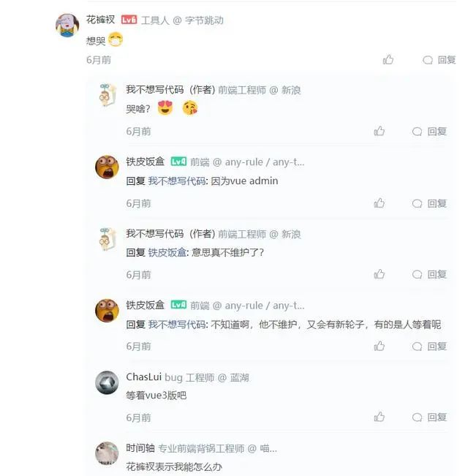
Task: Open the 花裤衩 username link
Action: 100,20
